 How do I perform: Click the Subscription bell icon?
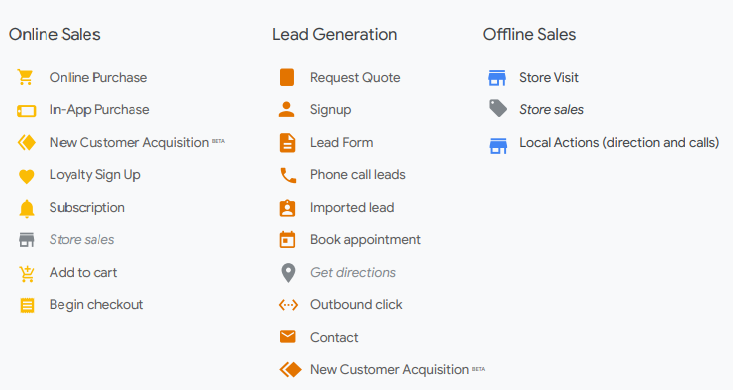27,209
